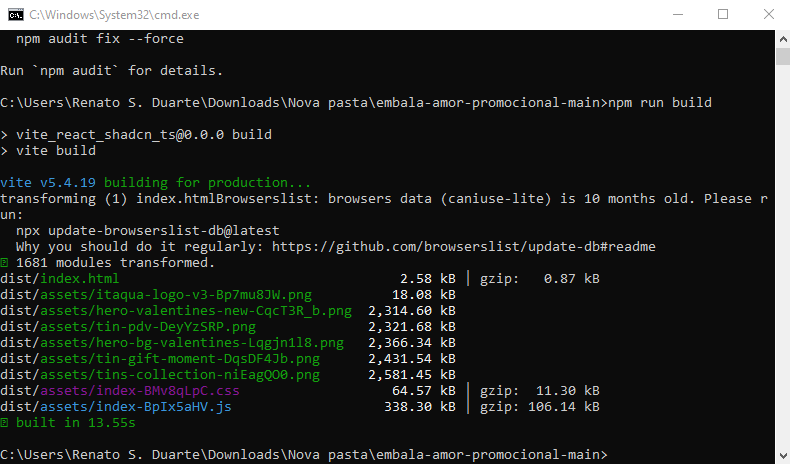The height and width of the screenshot is (464, 790).
Task: Close the command prompt window
Action: tap(767, 15)
